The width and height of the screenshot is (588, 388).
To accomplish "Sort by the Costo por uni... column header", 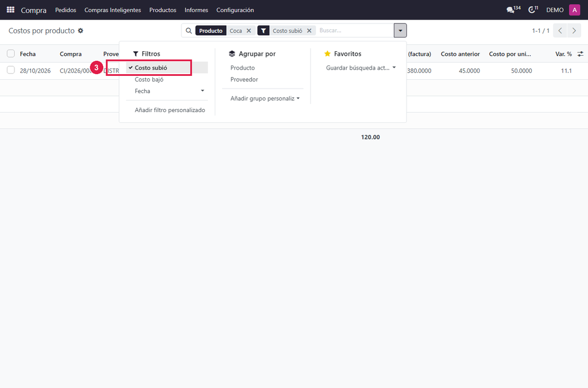I will pos(510,54).
